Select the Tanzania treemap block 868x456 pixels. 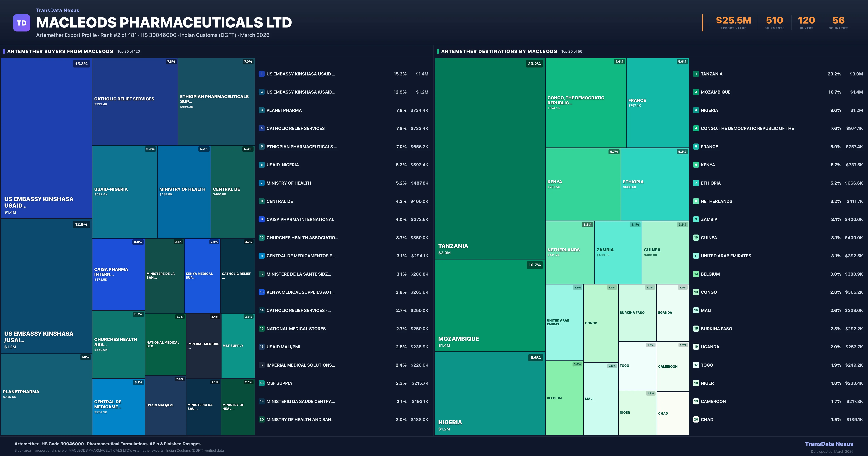point(489,159)
